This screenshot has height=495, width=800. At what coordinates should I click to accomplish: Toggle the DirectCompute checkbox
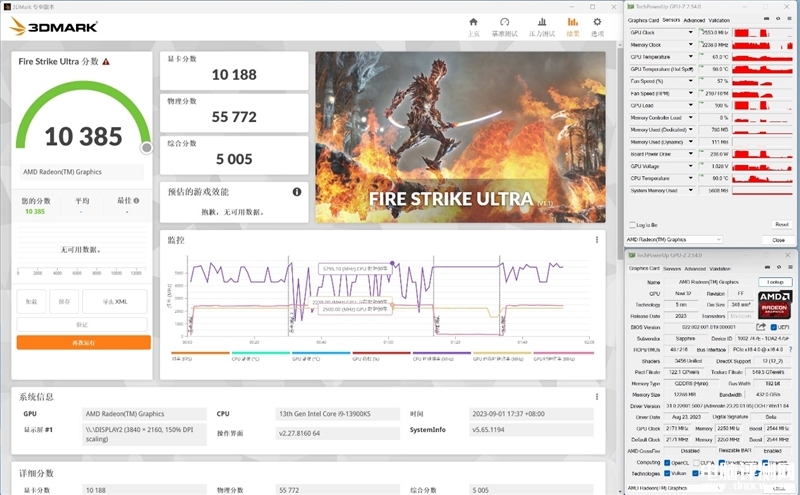[x=722, y=463]
